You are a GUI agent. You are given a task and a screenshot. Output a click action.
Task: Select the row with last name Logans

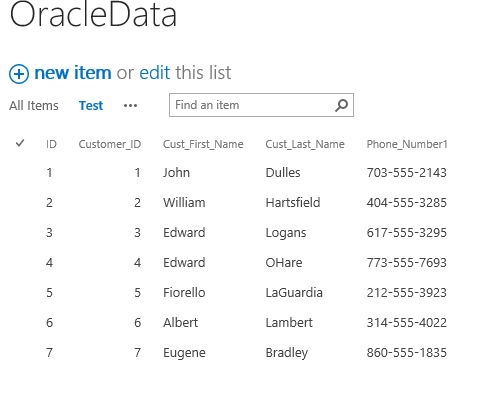[x=247, y=233]
